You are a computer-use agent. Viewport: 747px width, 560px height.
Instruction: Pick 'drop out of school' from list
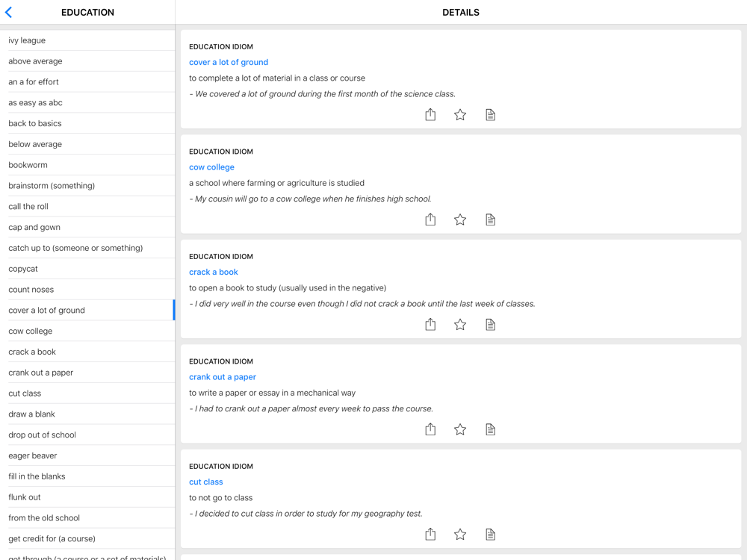click(x=42, y=435)
